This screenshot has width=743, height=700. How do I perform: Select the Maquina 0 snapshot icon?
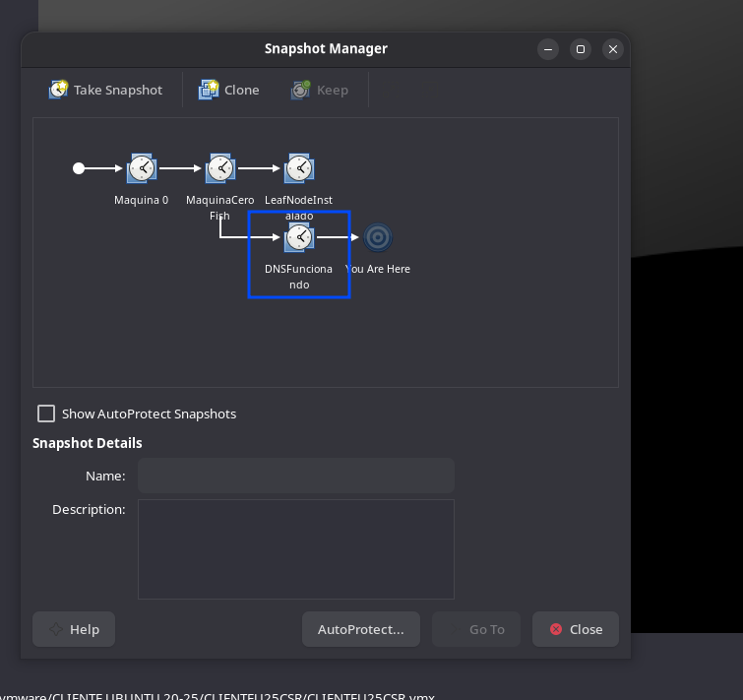click(141, 168)
